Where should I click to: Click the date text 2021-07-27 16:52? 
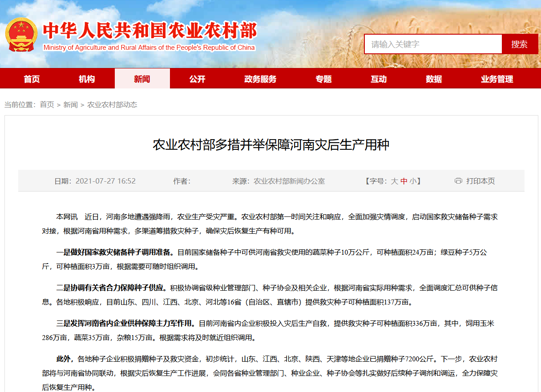click(105, 181)
